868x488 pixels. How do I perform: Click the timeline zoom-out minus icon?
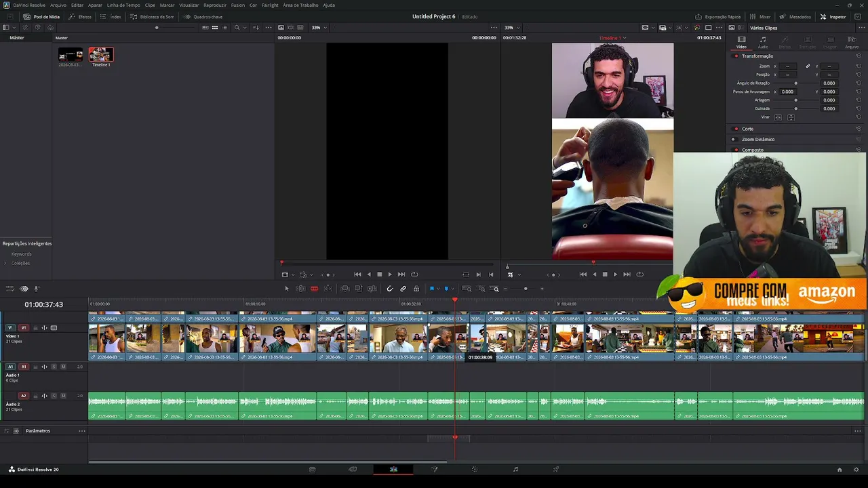[505, 289]
